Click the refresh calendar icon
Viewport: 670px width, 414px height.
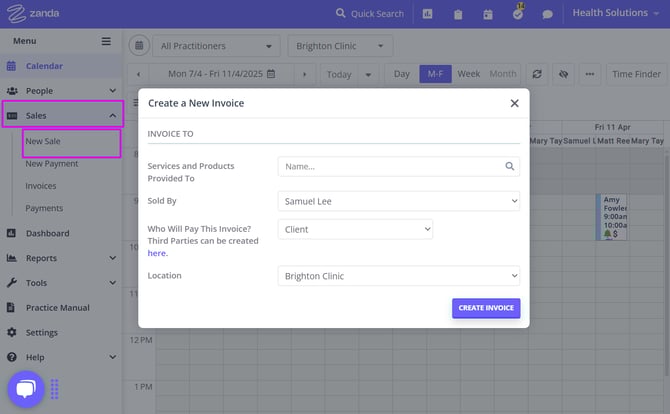(x=537, y=74)
